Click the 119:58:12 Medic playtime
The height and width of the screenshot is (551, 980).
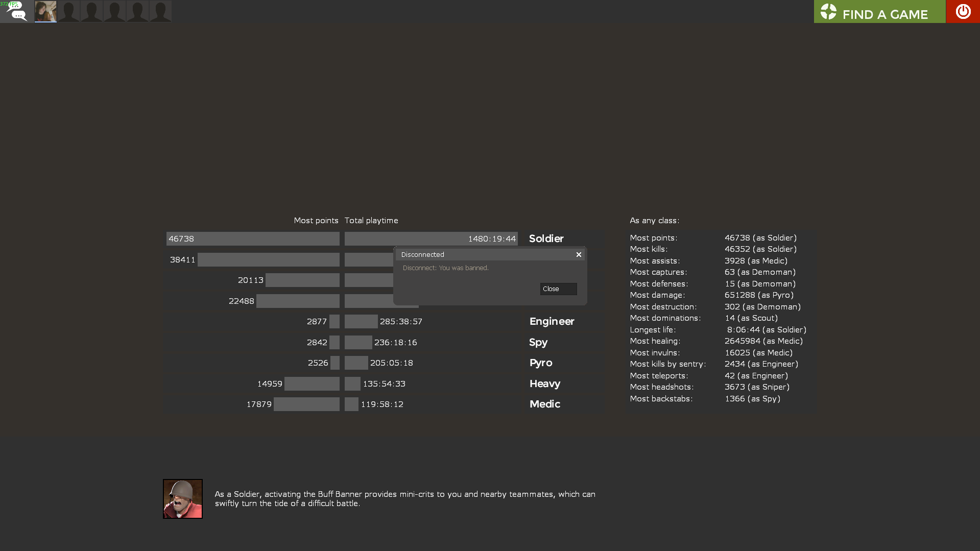[x=382, y=404]
